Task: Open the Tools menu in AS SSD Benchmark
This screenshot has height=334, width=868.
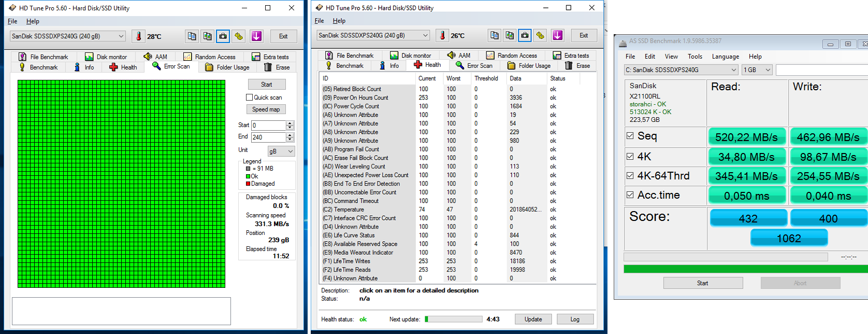Action: 695,57
